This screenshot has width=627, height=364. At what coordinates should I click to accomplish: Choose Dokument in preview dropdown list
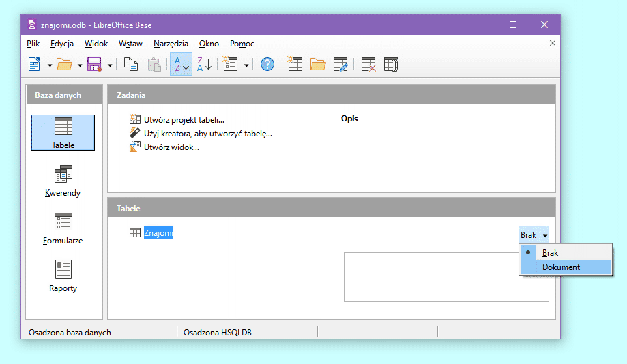[561, 267]
